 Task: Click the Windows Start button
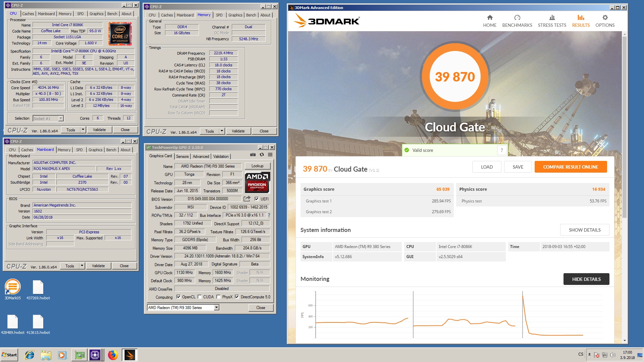tap(9, 355)
